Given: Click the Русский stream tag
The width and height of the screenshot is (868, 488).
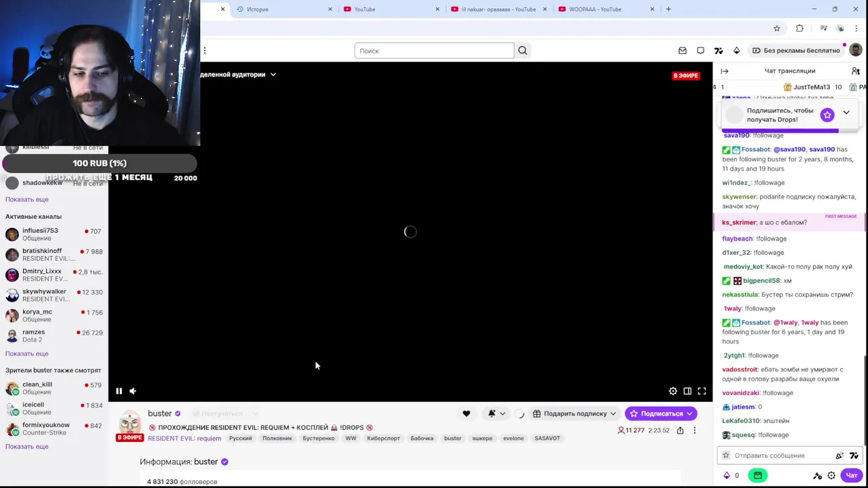Looking at the screenshot, I should [240, 439].
